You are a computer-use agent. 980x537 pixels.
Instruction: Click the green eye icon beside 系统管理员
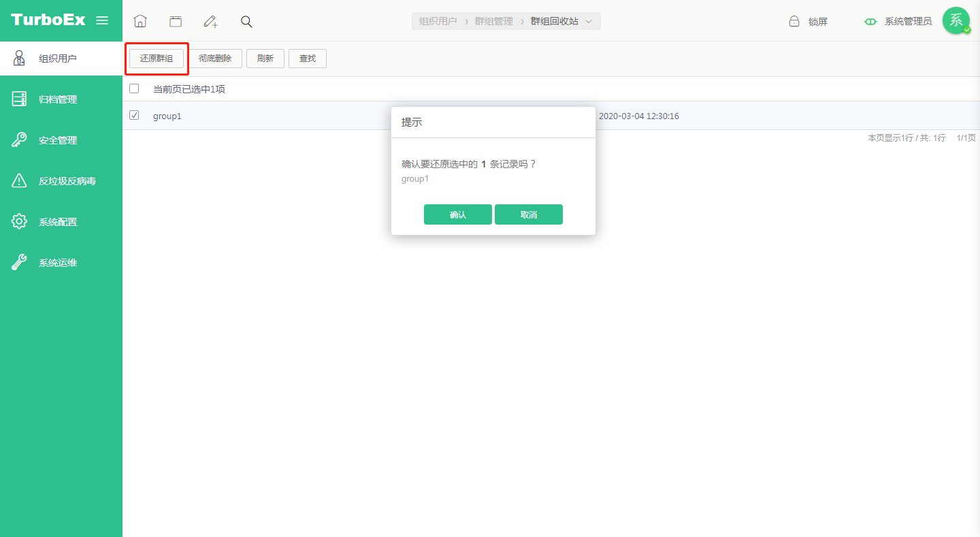870,22
